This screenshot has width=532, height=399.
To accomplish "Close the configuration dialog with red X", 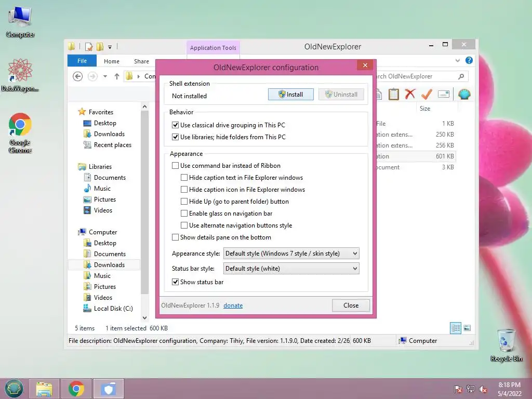I will 365,65.
